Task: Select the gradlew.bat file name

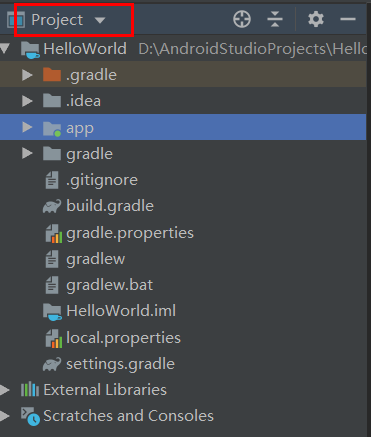Action: 110,286
